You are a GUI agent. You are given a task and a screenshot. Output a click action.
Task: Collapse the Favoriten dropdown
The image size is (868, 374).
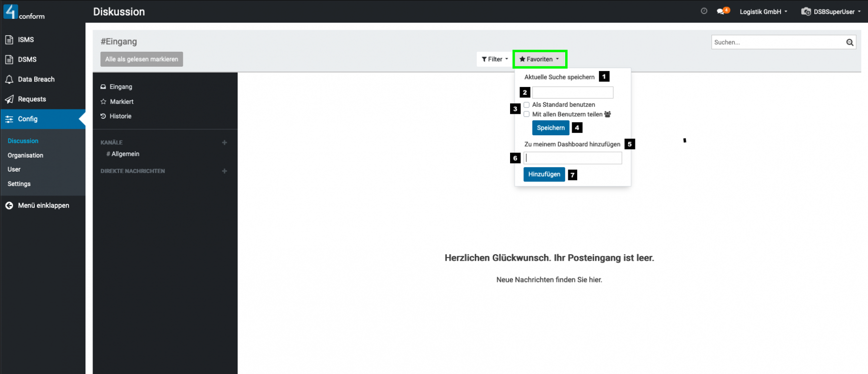point(539,59)
